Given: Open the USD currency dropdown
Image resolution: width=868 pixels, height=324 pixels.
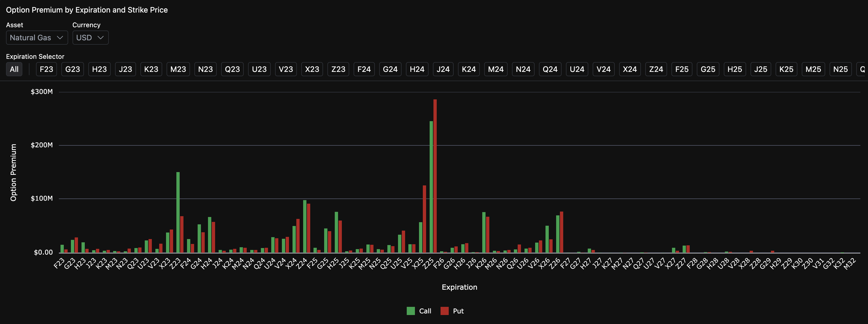Looking at the screenshot, I should [x=90, y=38].
